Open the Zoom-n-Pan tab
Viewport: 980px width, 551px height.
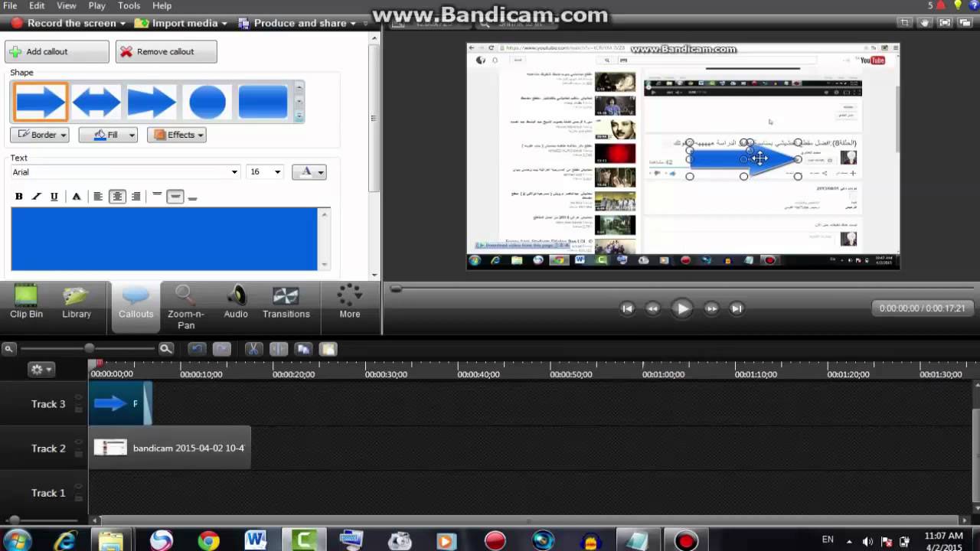(186, 308)
